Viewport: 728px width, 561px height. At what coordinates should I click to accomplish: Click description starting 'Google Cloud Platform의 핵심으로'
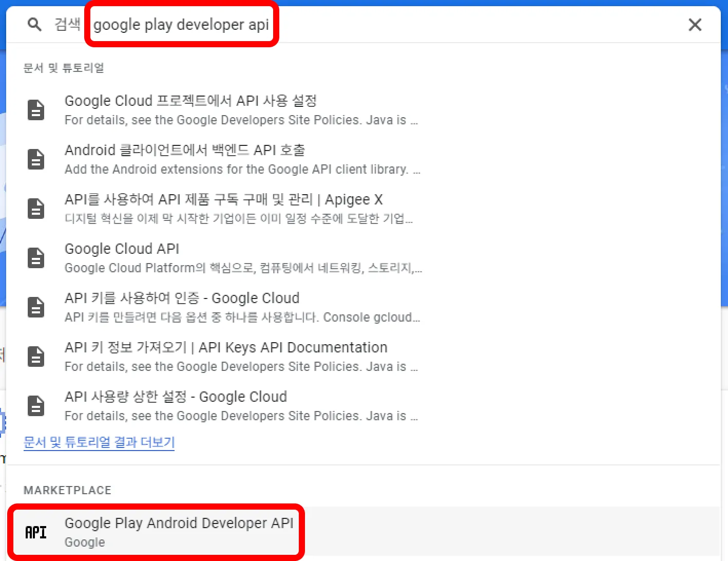point(243,268)
